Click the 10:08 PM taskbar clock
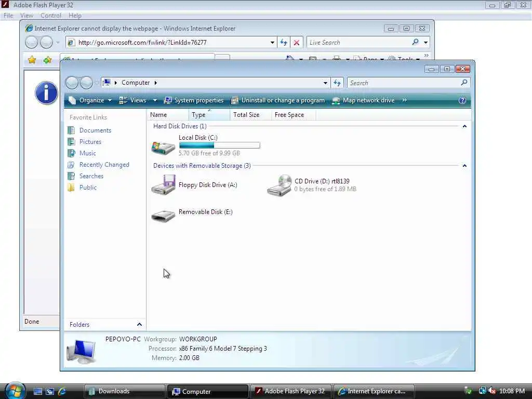532x399 pixels. [512, 391]
